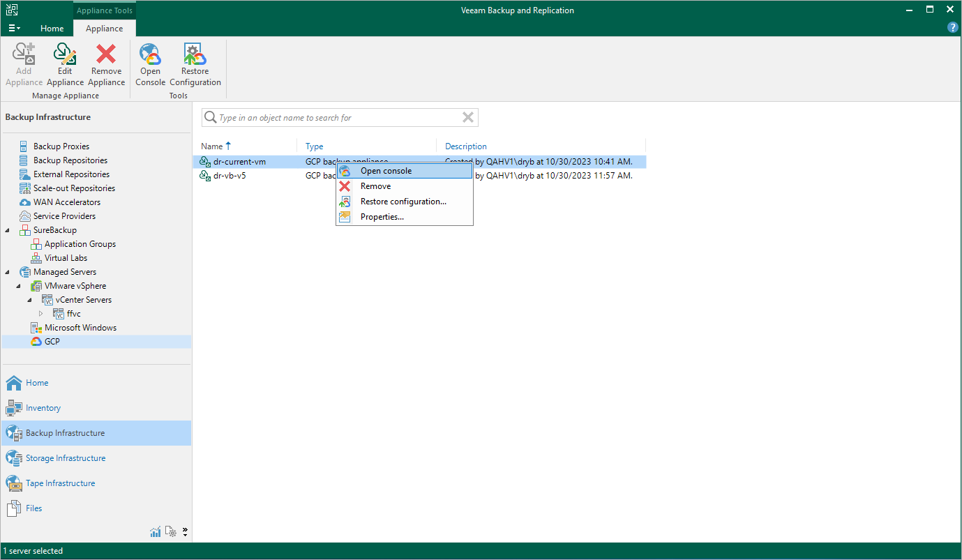Click the Scale-out Repositories tree icon
962x560 pixels.
pos(25,188)
